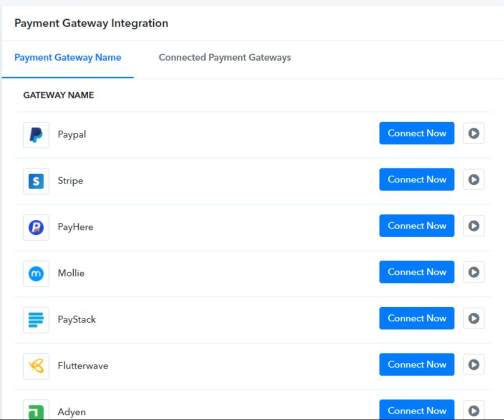
Task: Click the Adyen logo icon
Action: [36, 409]
